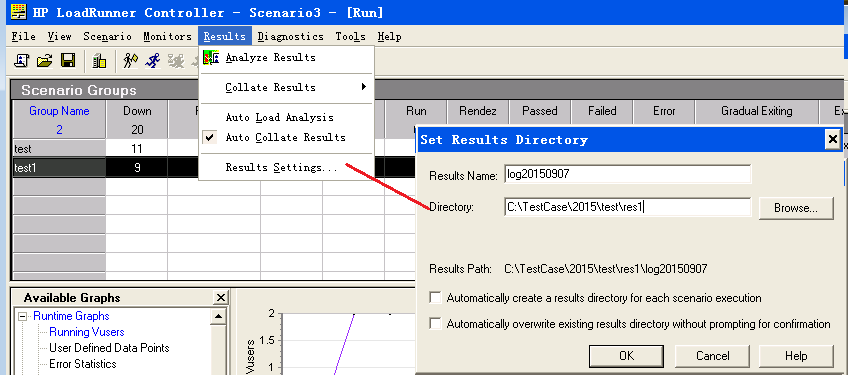Open the Scenario menu
The height and width of the screenshot is (375, 853).
coord(107,36)
